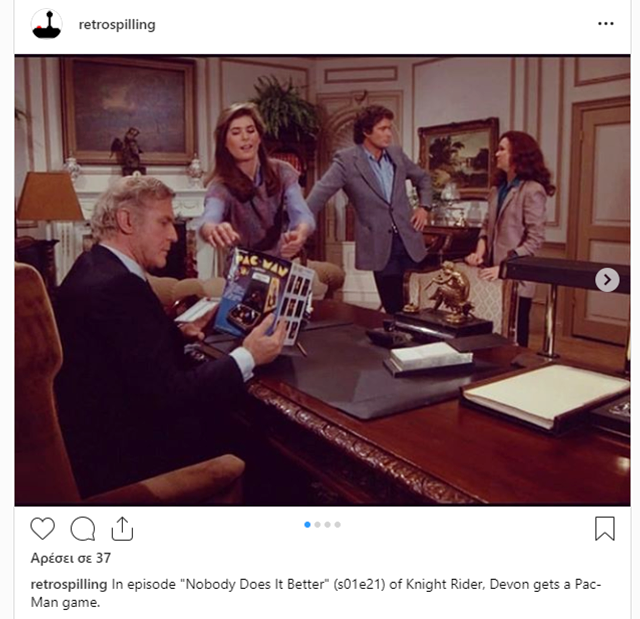Click the caption text about Knight Rider
The image size is (640, 619).
pyautogui.click(x=316, y=593)
